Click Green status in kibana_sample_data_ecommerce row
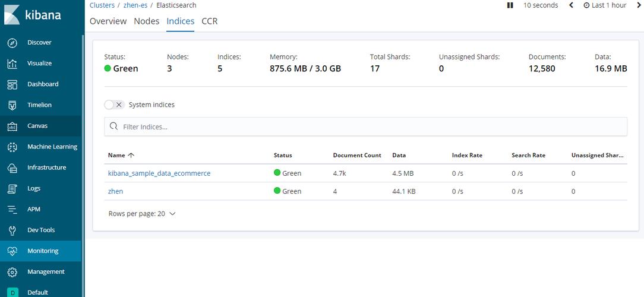The width and height of the screenshot is (644, 297). point(288,173)
